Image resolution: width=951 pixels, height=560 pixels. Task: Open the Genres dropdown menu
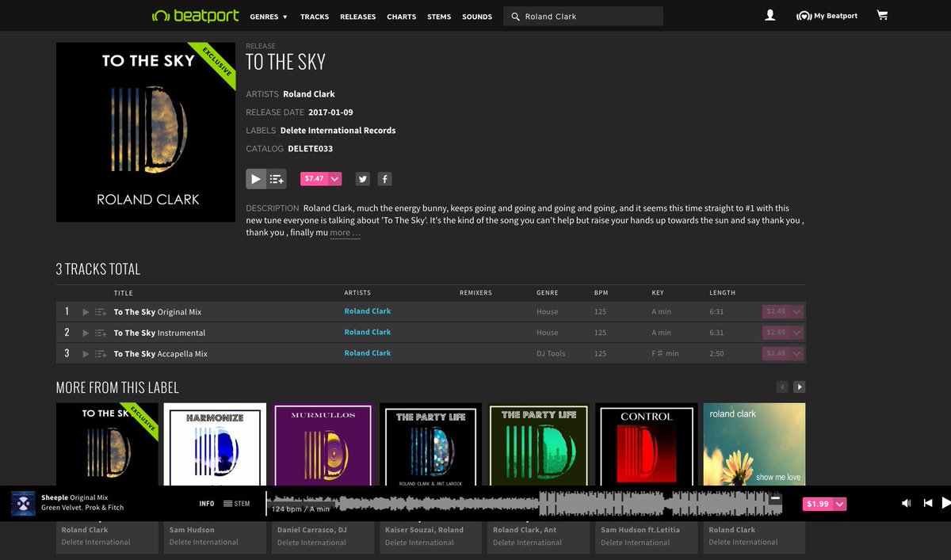pos(269,17)
